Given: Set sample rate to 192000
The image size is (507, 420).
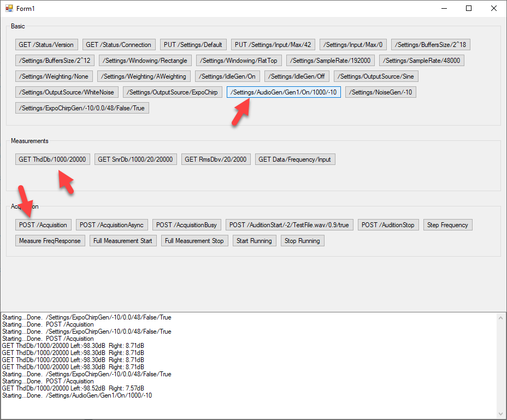Looking at the screenshot, I should [331, 61].
